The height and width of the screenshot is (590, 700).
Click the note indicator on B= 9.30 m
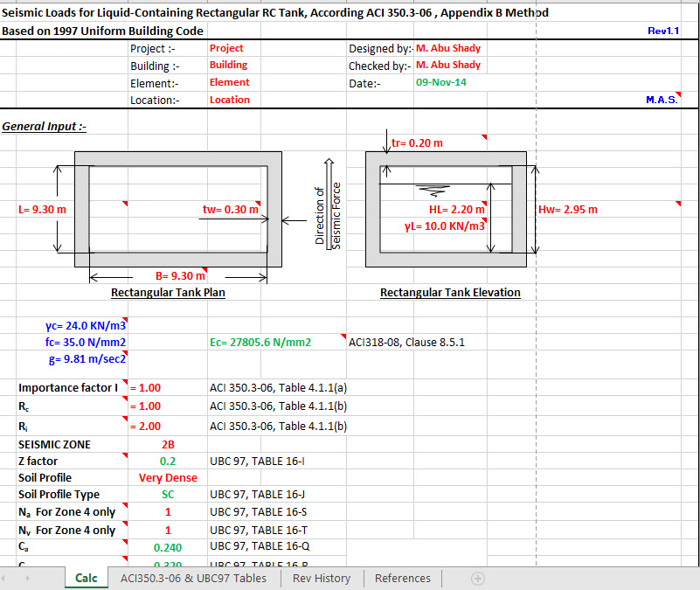(x=205, y=269)
